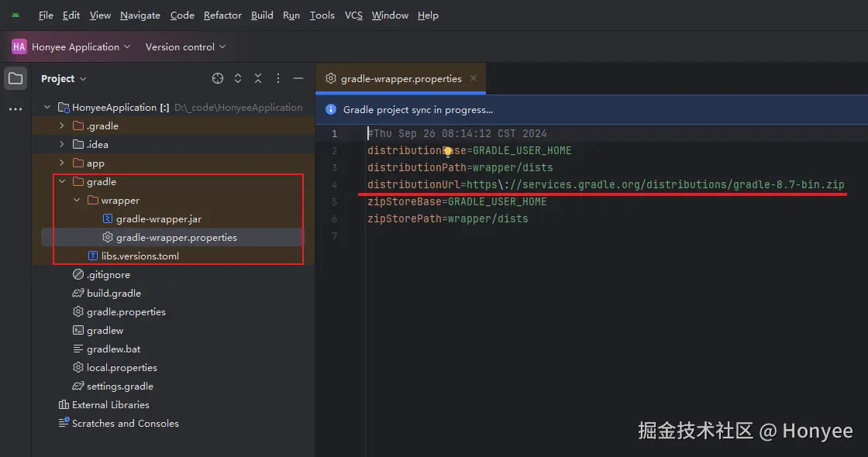
Task: Open Project panel options kebab menu
Action: (x=278, y=78)
